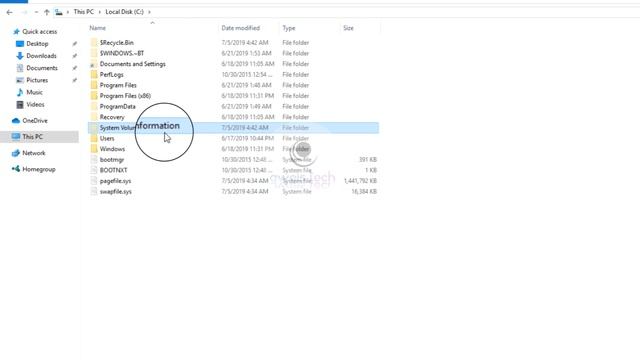Select the PerfLogs folder
The width and height of the screenshot is (640, 360).
pyautogui.click(x=111, y=75)
